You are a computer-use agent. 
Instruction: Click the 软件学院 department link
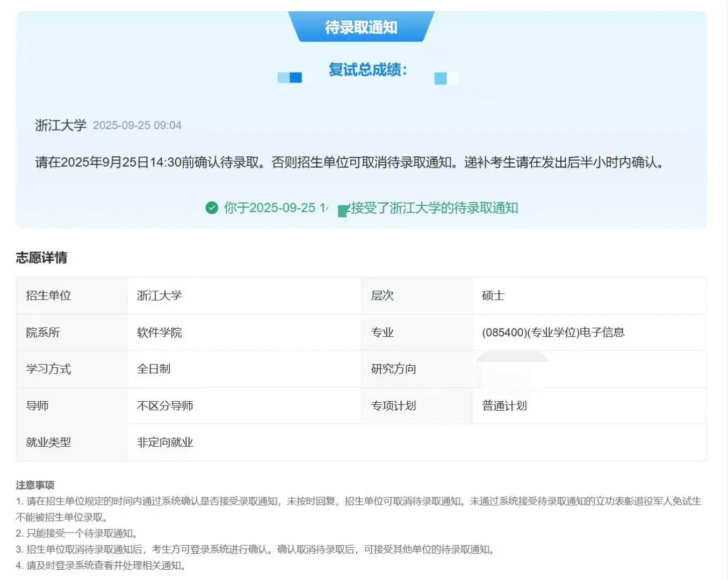coord(158,332)
